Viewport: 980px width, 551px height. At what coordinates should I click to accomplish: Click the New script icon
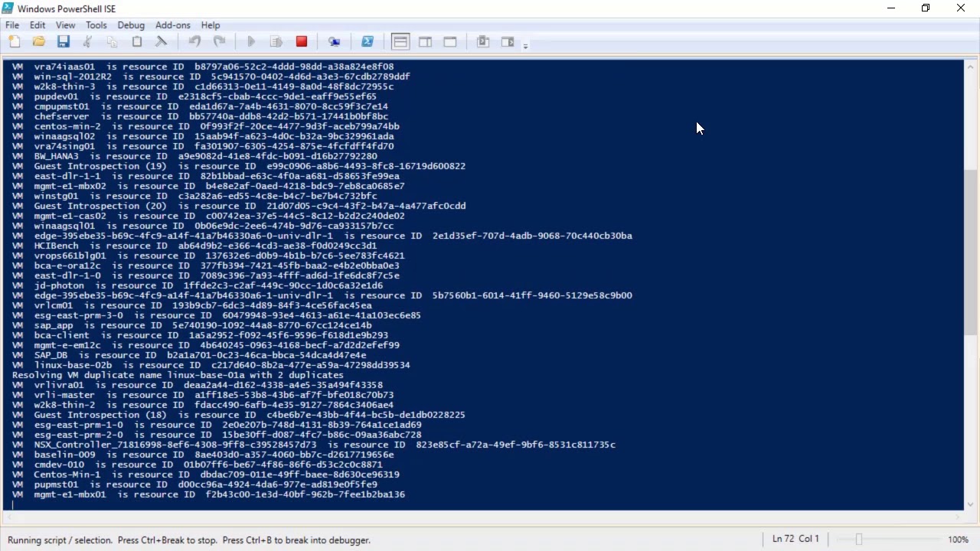[x=15, y=42]
